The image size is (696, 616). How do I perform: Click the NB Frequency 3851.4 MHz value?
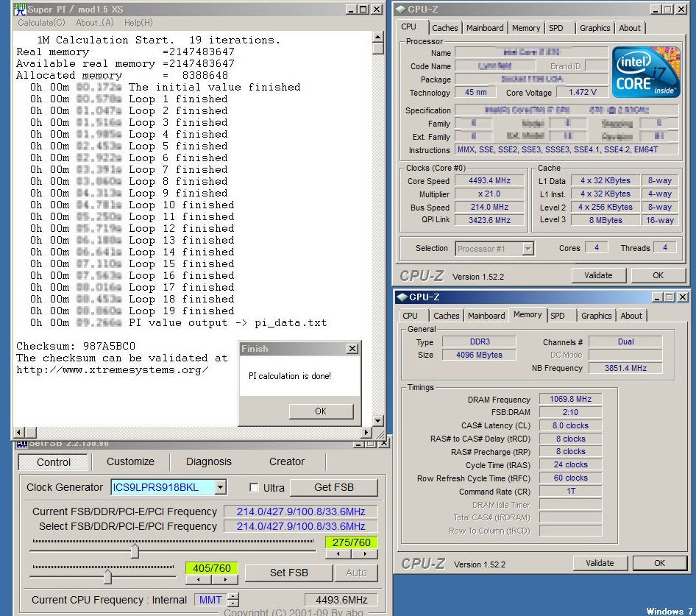pyautogui.click(x=625, y=368)
